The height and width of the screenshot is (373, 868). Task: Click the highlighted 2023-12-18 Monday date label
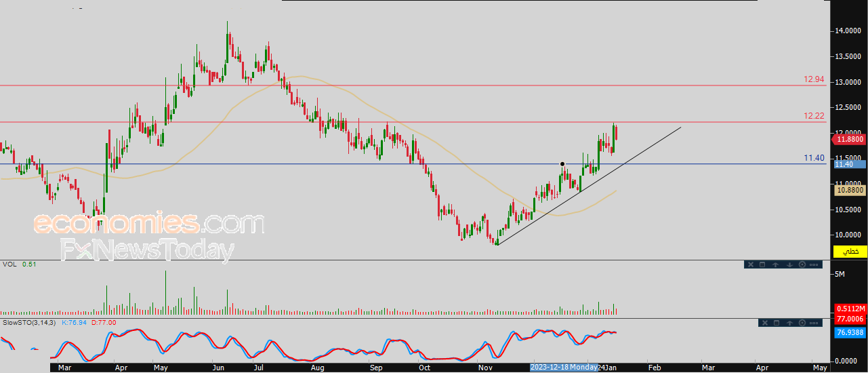click(563, 367)
